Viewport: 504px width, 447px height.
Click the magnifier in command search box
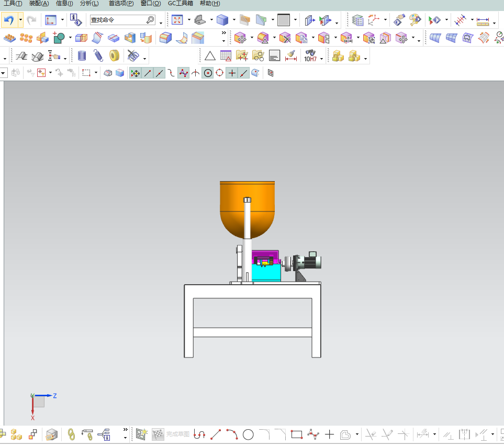pos(150,20)
